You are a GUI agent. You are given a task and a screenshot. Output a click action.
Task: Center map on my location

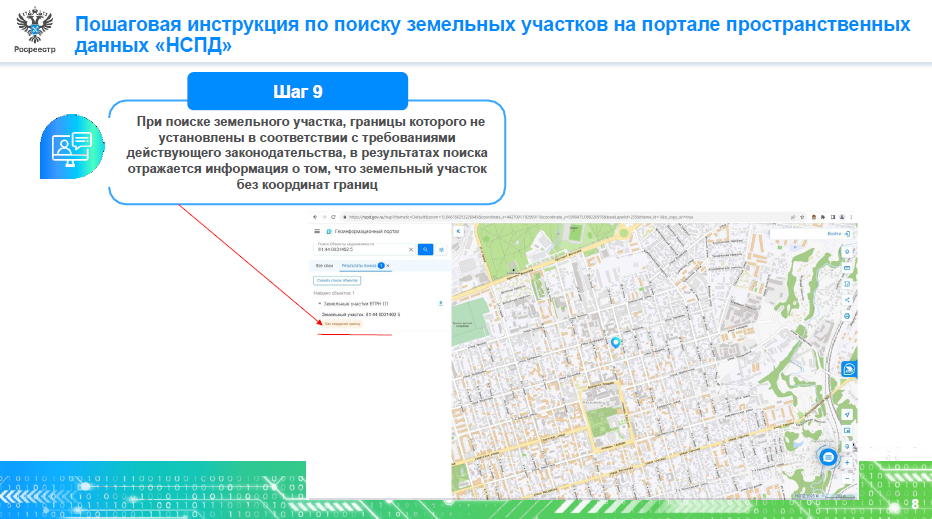847,414
